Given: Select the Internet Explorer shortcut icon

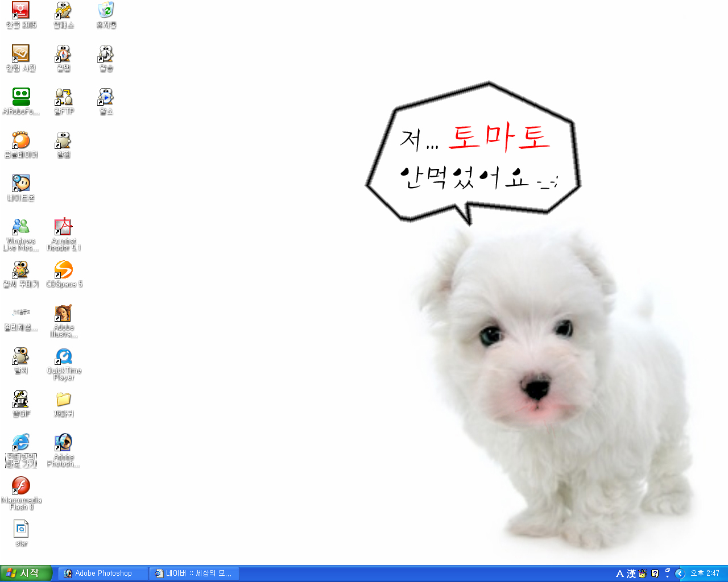Looking at the screenshot, I should click(x=21, y=443).
